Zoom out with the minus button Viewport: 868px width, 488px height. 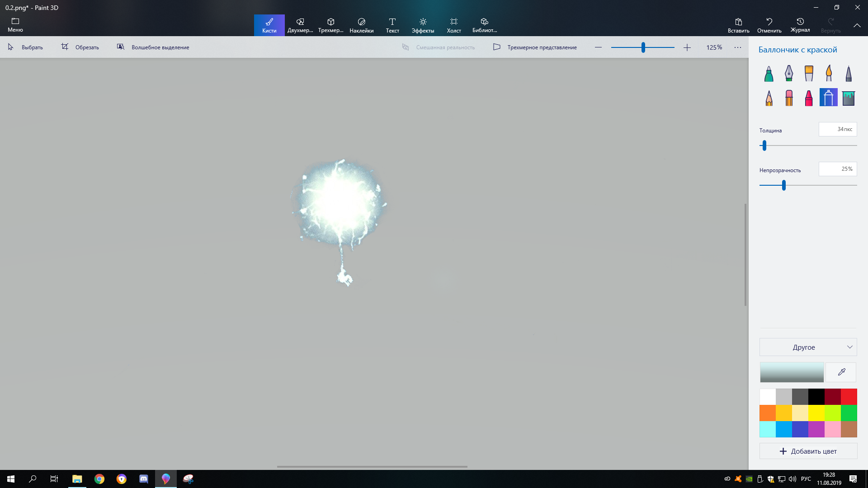coord(599,47)
